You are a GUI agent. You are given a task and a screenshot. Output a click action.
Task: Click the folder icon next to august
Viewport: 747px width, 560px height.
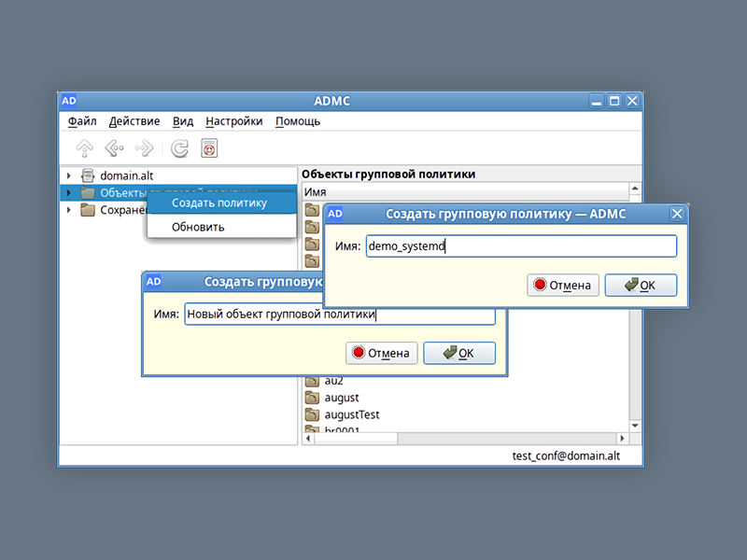click(312, 398)
